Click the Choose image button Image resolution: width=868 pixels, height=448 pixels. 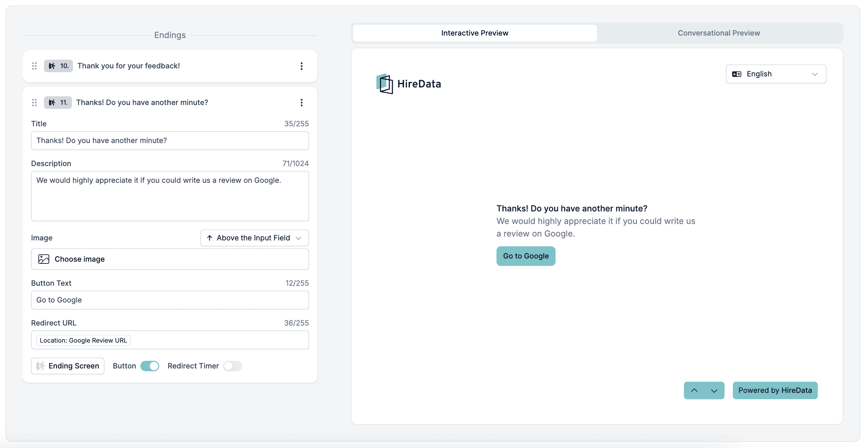[170, 259]
